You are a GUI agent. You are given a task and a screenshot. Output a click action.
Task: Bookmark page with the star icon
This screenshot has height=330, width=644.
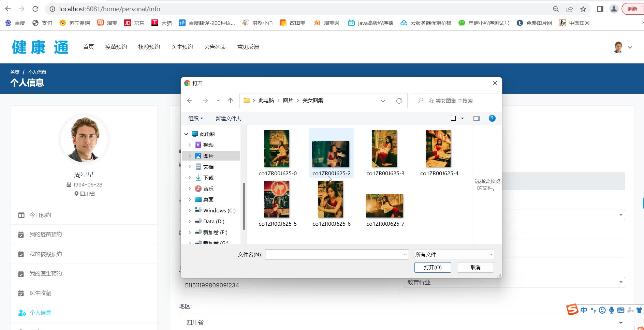[x=583, y=9]
